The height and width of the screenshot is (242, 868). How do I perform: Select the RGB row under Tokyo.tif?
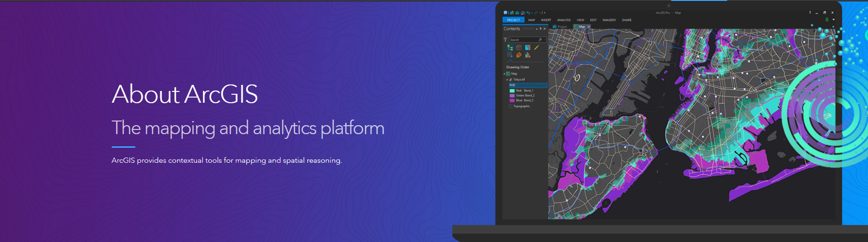tap(528, 85)
